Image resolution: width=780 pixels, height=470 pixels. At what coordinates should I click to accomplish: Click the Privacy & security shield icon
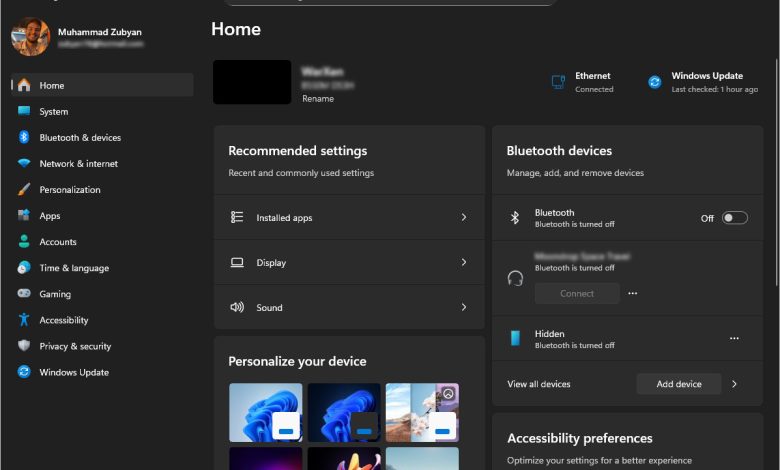tap(24, 346)
